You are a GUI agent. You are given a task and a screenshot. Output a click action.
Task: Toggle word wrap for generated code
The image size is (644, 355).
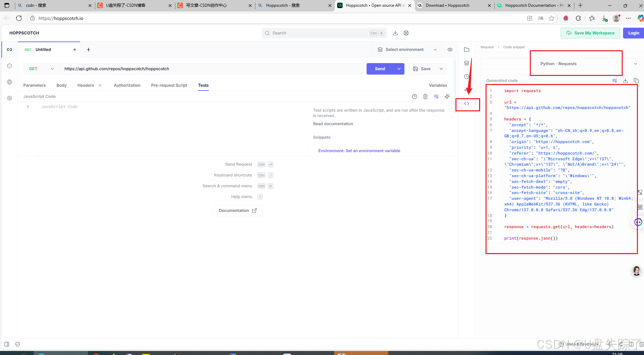pyautogui.click(x=615, y=81)
